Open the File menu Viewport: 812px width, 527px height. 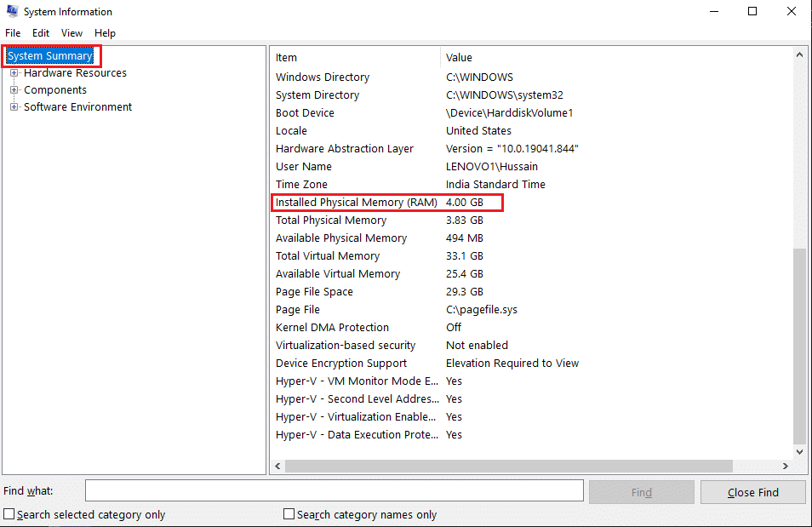tap(13, 32)
